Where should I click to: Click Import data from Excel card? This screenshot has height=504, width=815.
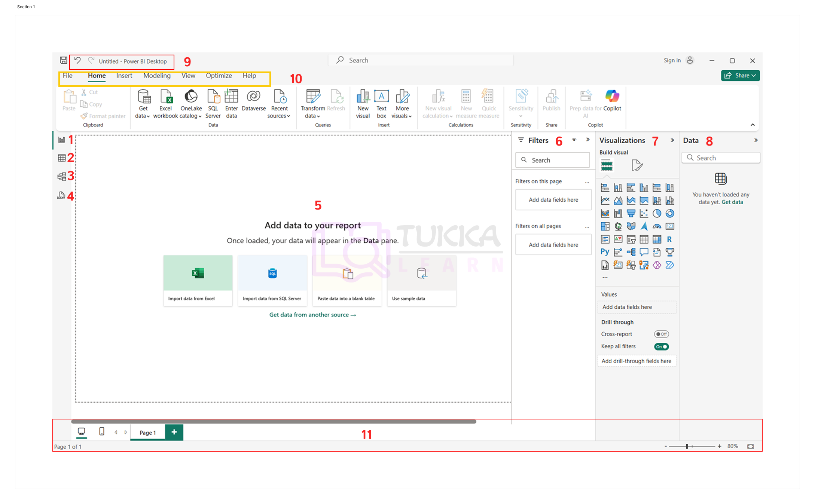198,280
